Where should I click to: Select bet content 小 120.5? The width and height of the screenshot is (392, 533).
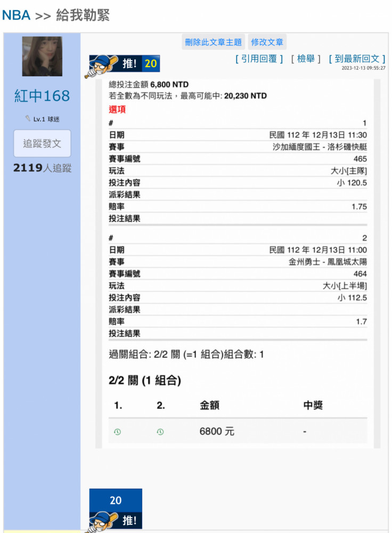(352, 183)
